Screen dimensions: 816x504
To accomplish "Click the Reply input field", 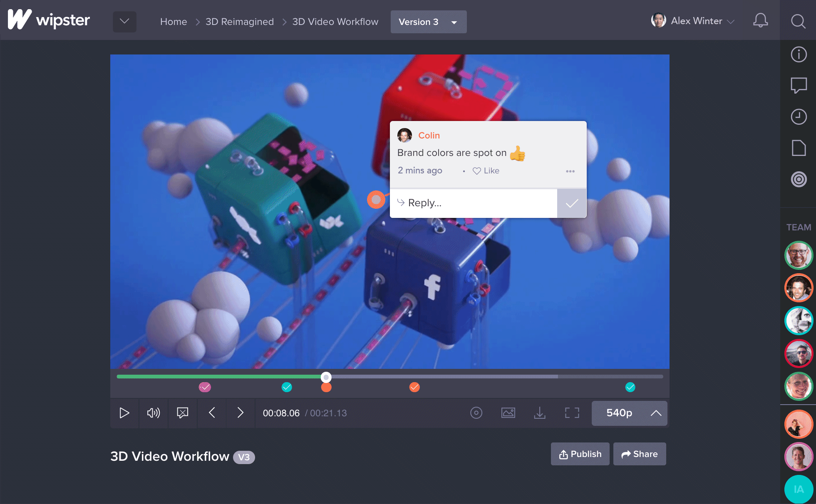I will coord(474,203).
